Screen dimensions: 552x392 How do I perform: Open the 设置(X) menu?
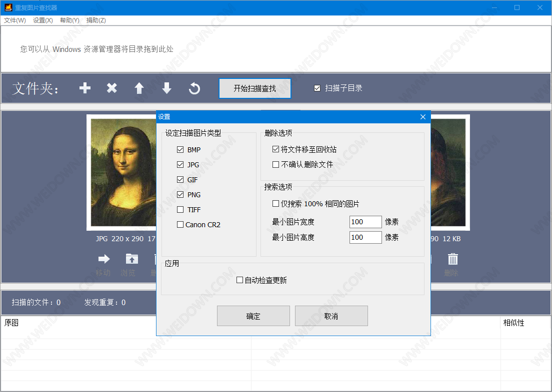click(x=43, y=20)
